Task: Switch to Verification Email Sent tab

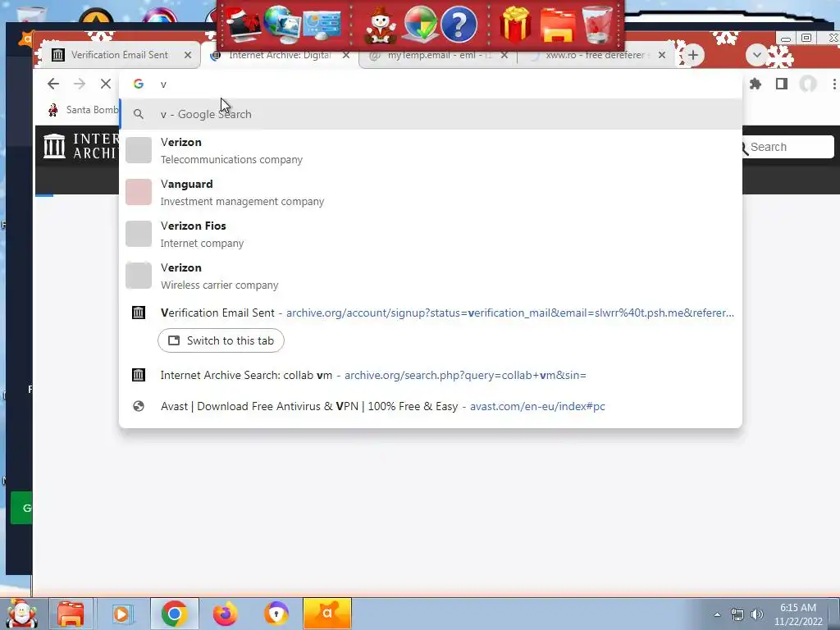Action: point(120,55)
